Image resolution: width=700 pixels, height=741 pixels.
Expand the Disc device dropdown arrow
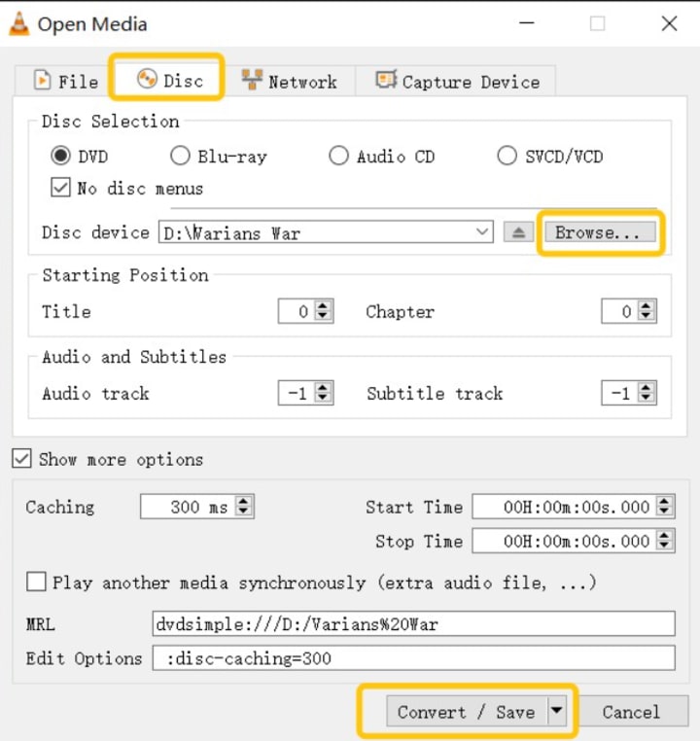tap(482, 232)
